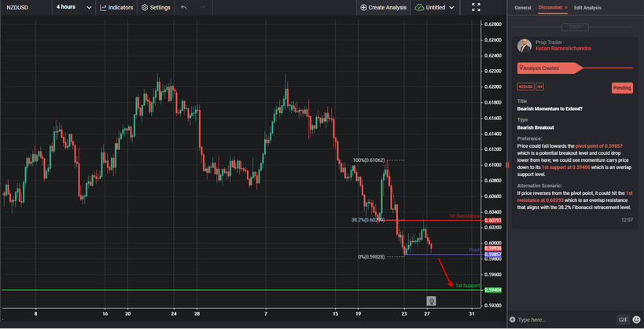Click pivot point of 0.59857 highlighted text
This screenshot has width=644, height=330.
click(599, 146)
